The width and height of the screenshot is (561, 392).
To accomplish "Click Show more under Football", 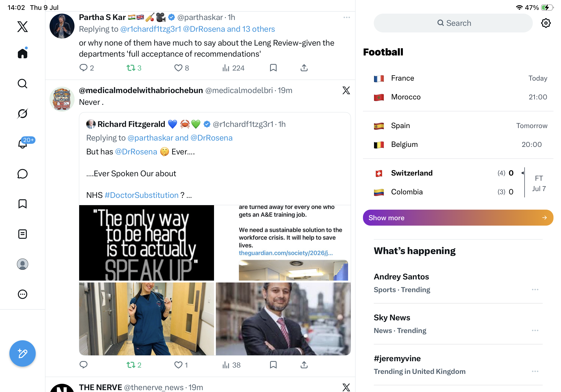I will (458, 218).
